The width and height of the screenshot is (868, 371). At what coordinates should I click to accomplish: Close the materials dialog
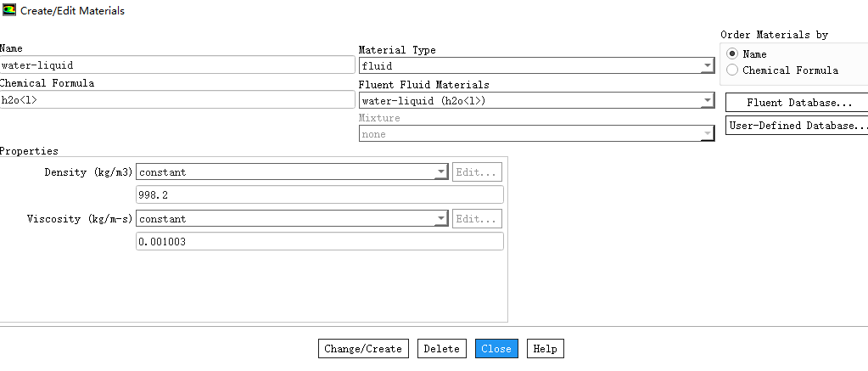(x=496, y=349)
